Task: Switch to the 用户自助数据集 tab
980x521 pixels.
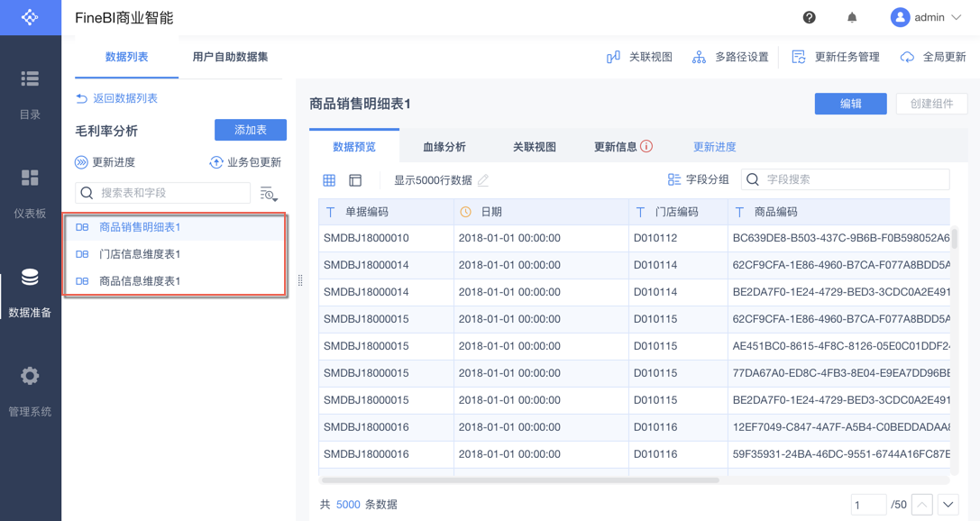Action: 230,57
